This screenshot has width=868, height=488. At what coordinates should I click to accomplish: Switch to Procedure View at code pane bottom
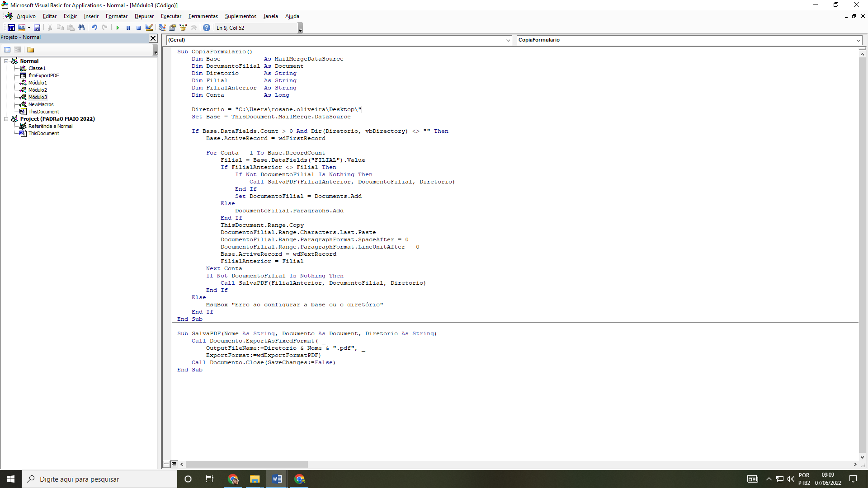[167, 464]
